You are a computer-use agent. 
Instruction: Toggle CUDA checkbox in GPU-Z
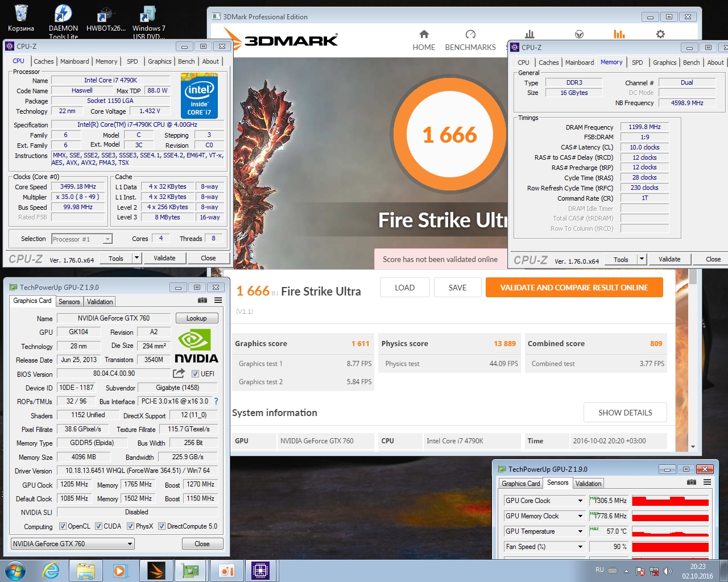click(98, 526)
